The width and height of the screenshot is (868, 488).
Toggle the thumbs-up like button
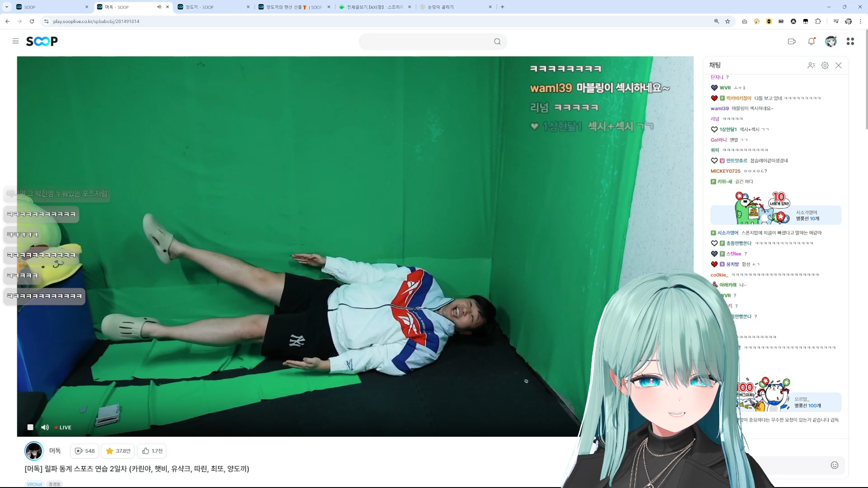click(152, 451)
